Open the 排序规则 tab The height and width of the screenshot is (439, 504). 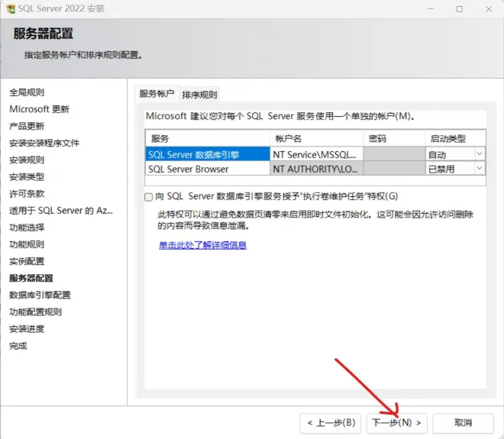(199, 95)
